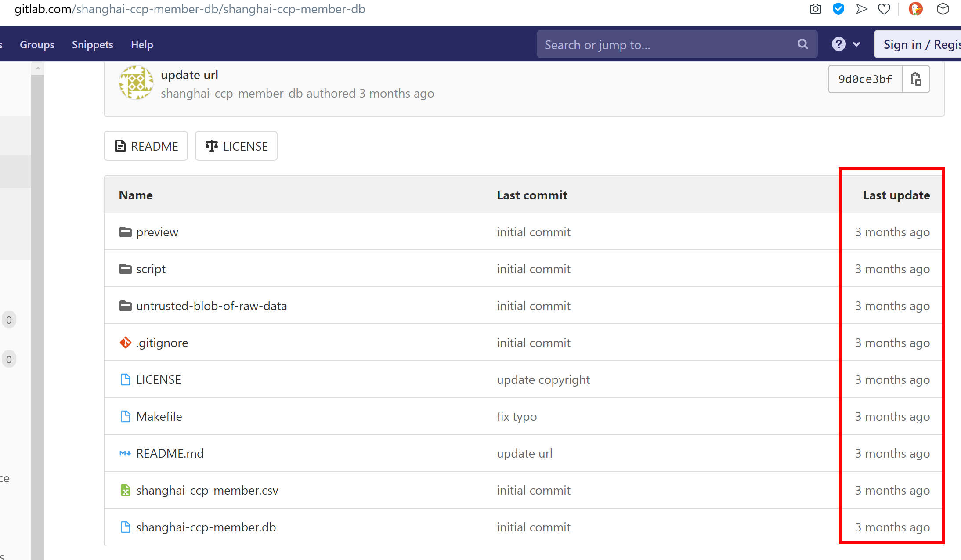Click the sidebar scrollbar up arrow

38,68
